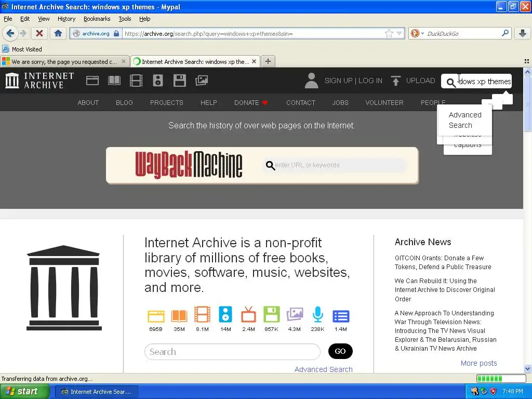Click the Mypal taskbar button

[96, 392]
